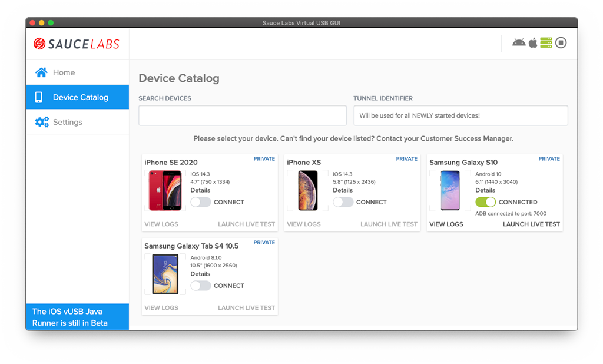Click the '10.5" (1600 x 2560)' resolution text
The image size is (603, 364).
[214, 266]
